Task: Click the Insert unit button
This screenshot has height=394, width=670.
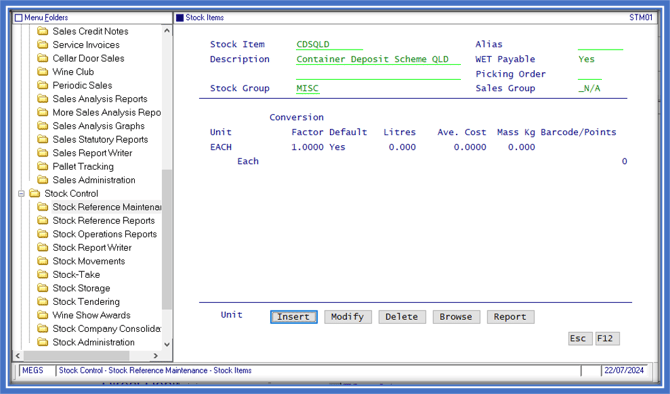Action: [294, 317]
